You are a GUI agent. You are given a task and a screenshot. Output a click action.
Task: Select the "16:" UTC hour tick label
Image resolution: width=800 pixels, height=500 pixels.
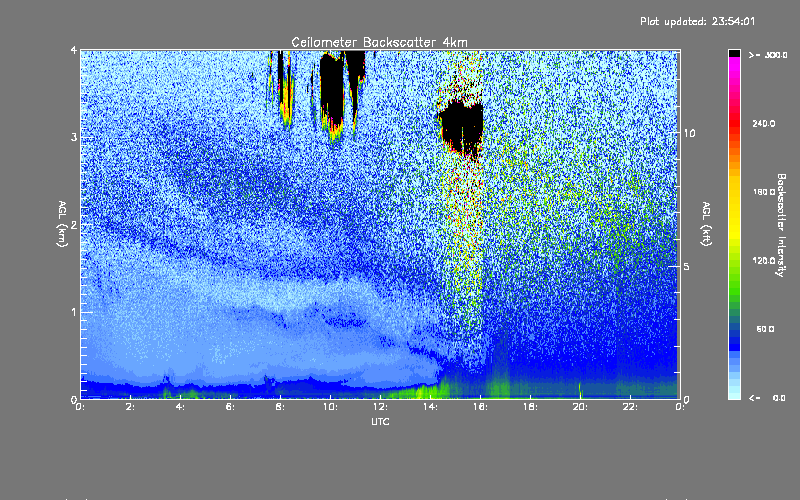pyautogui.click(x=480, y=407)
